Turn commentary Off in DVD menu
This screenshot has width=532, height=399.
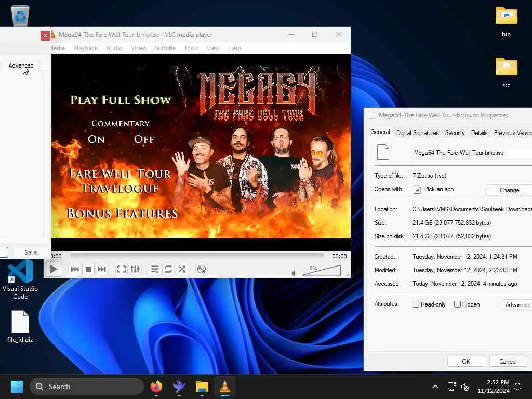click(x=144, y=139)
